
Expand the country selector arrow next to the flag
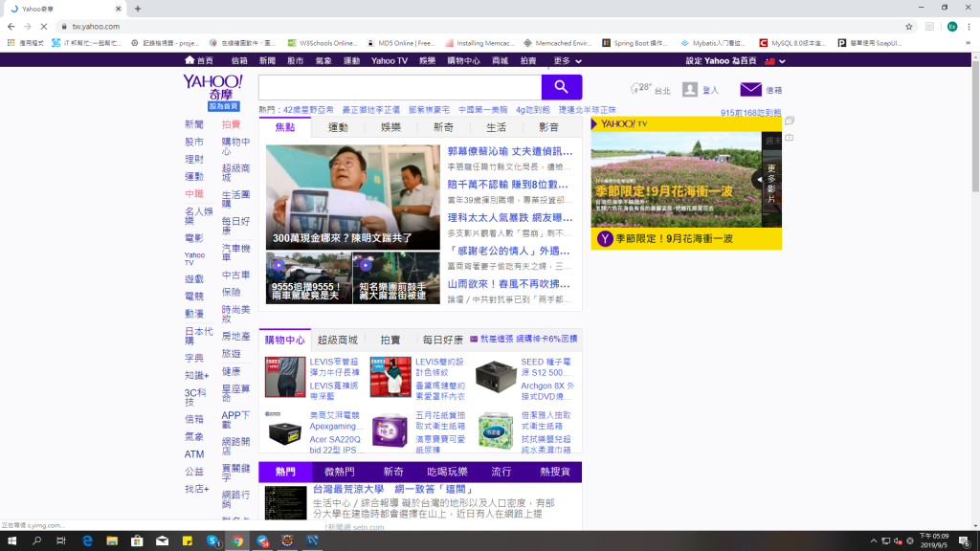[782, 61]
